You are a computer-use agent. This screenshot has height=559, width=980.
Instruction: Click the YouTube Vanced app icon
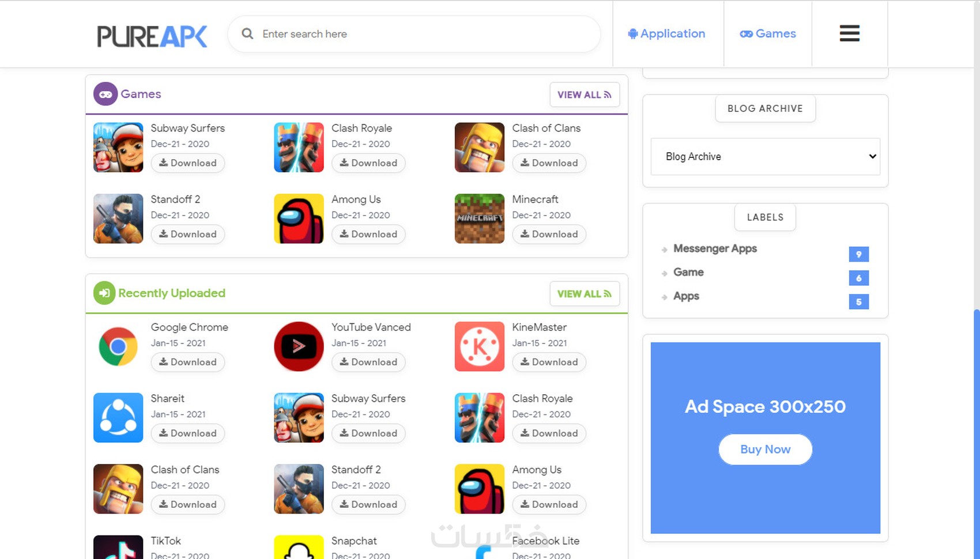(299, 346)
